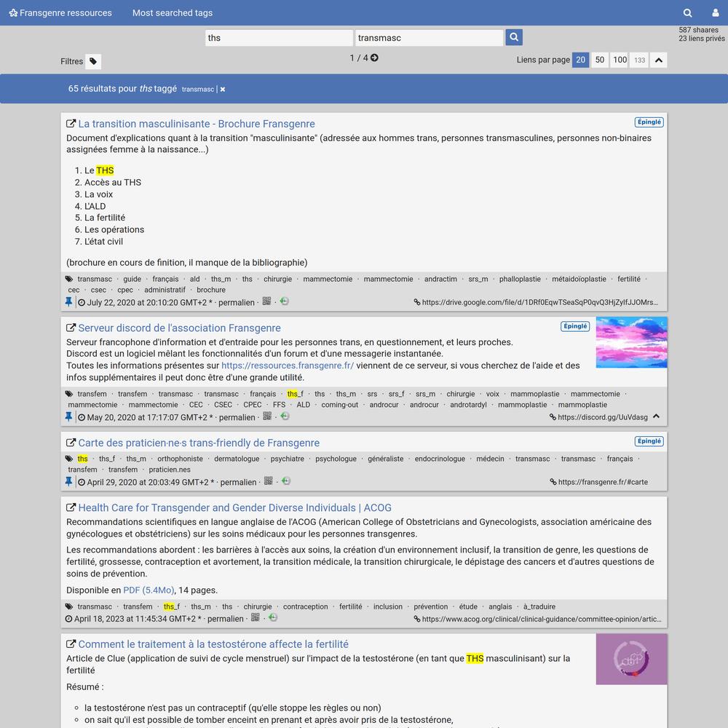Open the "Health Care for Transgender" ACOG title
This screenshot has width=728, height=728.
coord(234,508)
